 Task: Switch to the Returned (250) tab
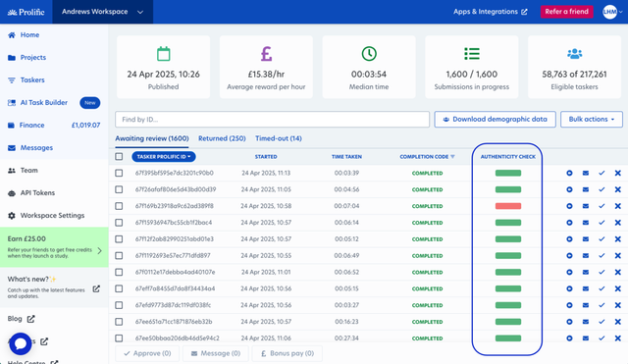222,138
